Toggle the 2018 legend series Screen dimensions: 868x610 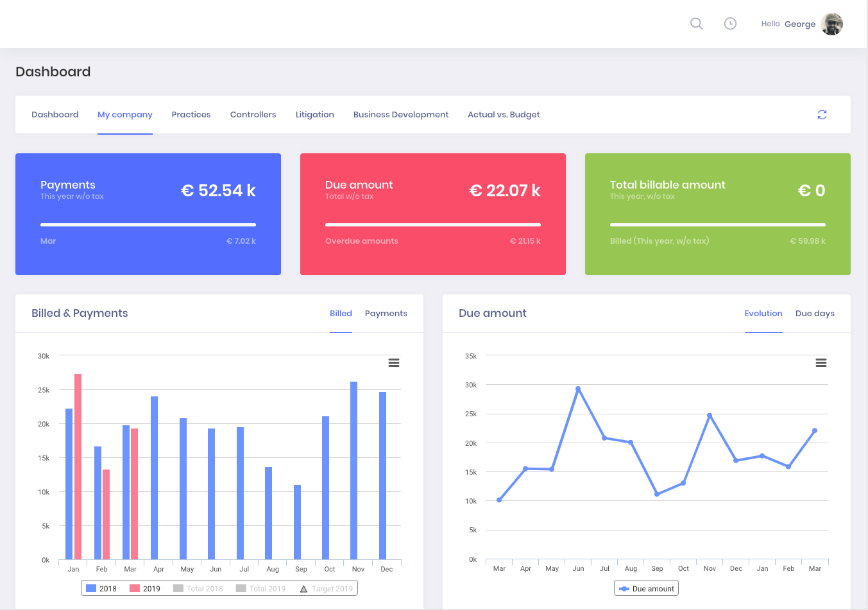click(101, 588)
